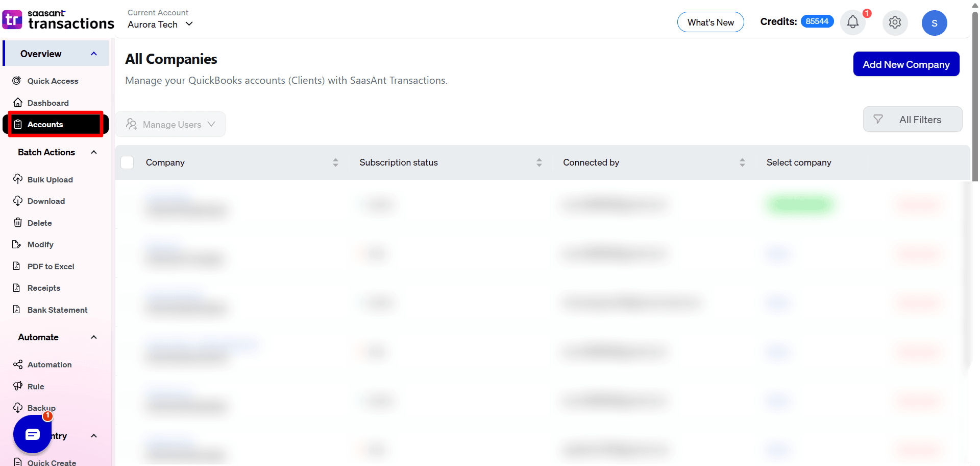Click the Receipts file icon
The image size is (980, 466).
click(x=17, y=288)
